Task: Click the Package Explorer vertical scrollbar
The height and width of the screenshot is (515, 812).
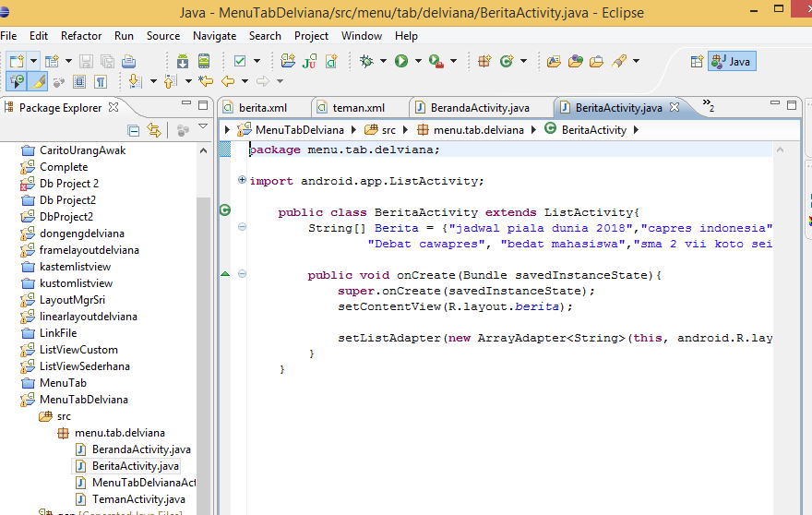Action: [x=204, y=355]
